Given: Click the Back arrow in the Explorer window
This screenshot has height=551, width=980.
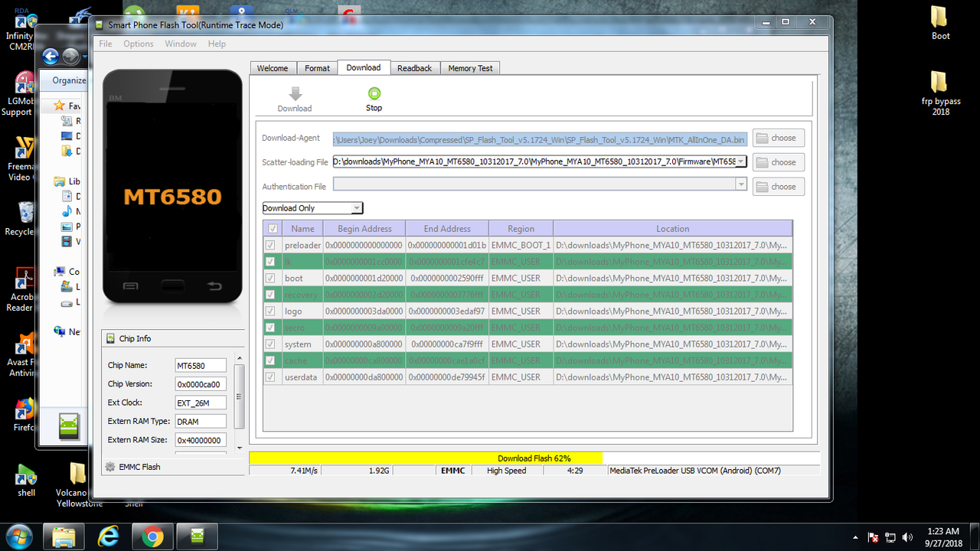Looking at the screenshot, I should click(x=51, y=56).
